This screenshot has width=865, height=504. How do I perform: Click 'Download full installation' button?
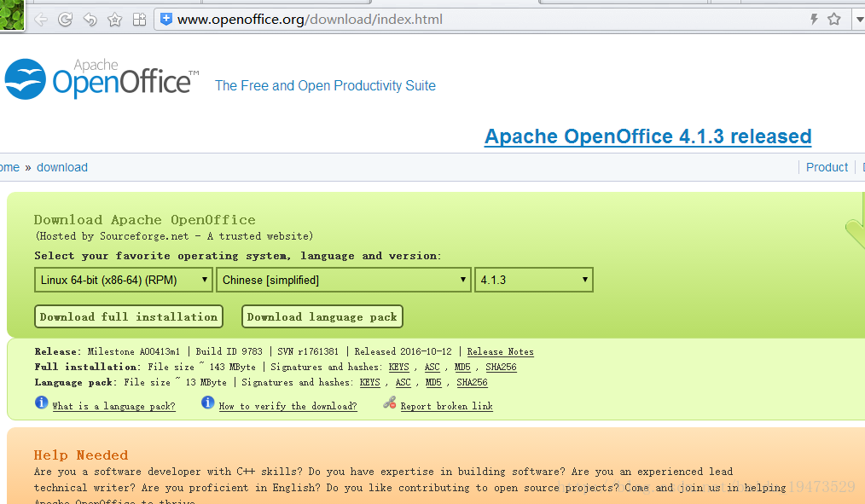[x=129, y=316]
